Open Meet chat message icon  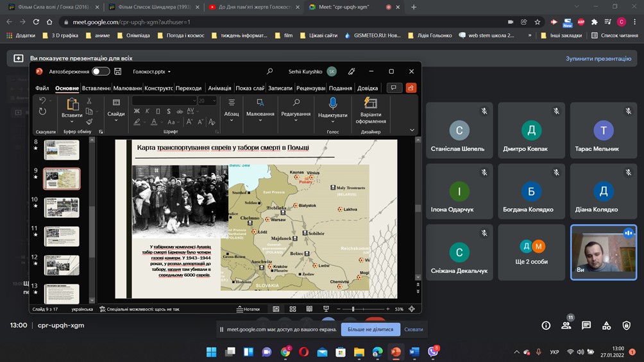[x=586, y=325]
